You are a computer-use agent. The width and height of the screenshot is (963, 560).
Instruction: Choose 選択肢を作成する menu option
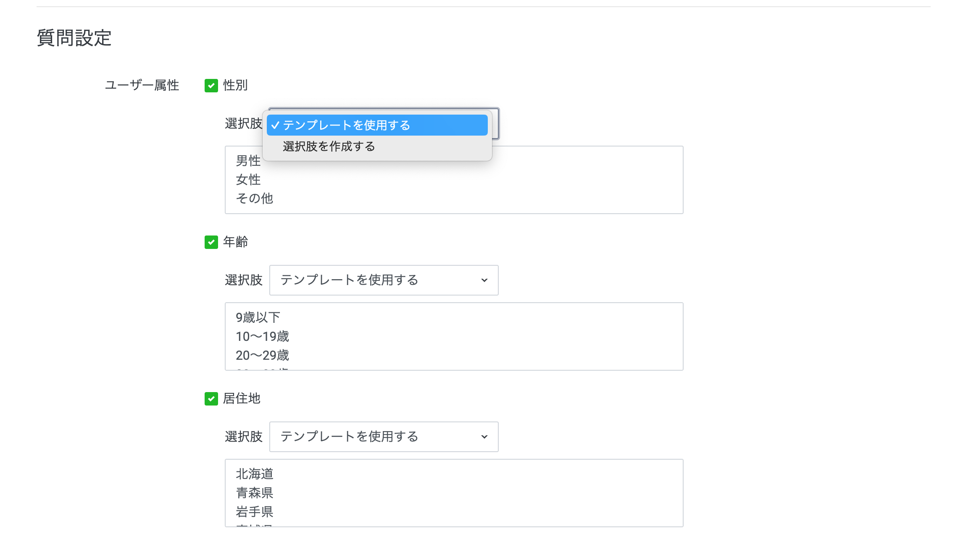pos(329,147)
